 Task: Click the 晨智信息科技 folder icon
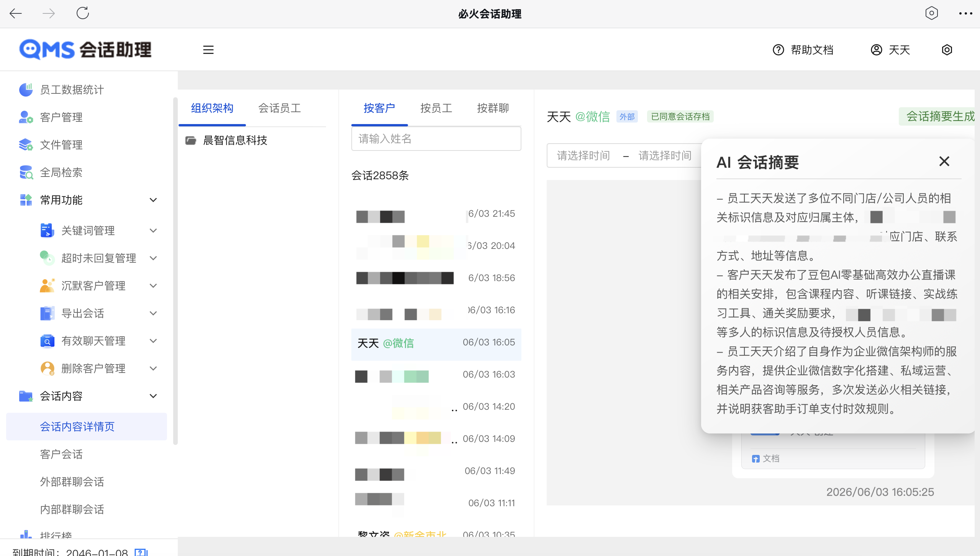click(x=191, y=141)
